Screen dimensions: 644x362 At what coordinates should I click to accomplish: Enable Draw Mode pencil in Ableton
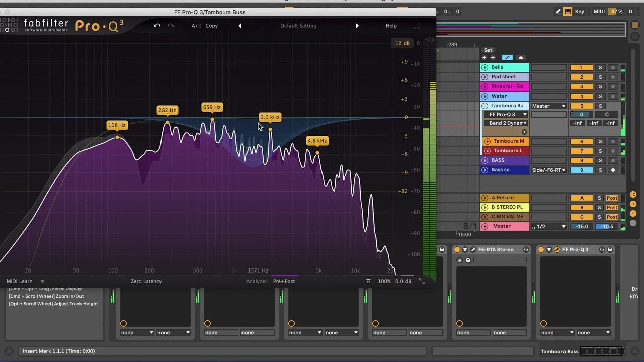click(x=558, y=11)
